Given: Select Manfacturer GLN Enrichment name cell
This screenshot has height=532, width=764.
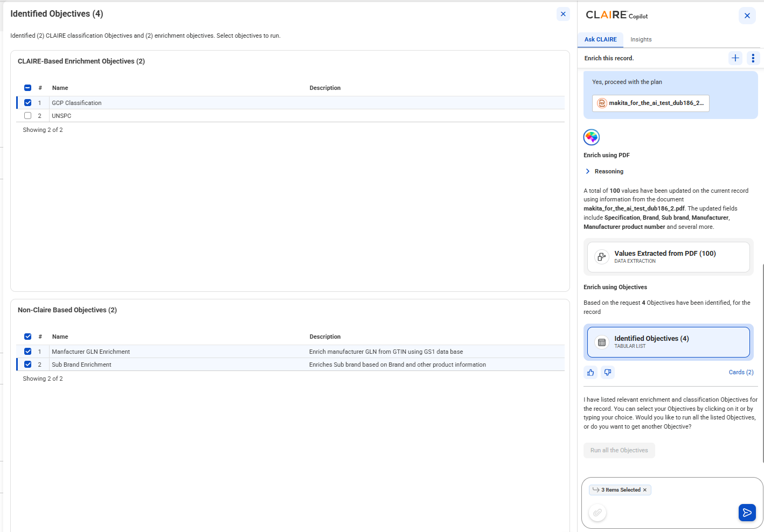Looking at the screenshot, I should pos(91,352).
